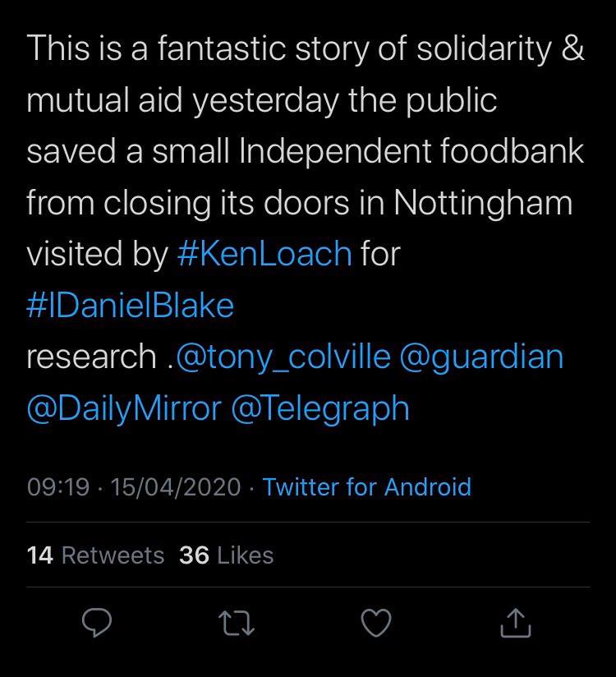Go to the @guardian mention
616x677 pixels.
(481, 357)
